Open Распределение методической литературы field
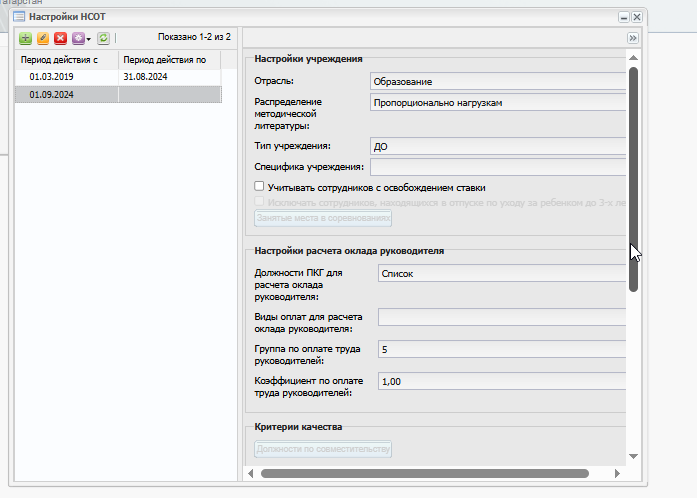The width and height of the screenshot is (697, 498). tap(498, 103)
